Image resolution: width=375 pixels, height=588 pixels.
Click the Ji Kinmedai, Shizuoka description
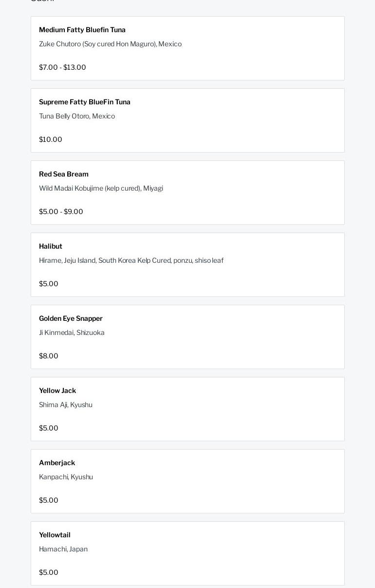pyautogui.click(x=72, y=333)
